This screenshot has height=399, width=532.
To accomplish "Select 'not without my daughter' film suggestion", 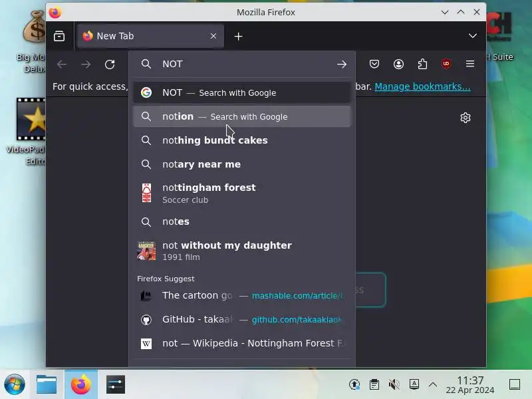I will pos(242,251).
